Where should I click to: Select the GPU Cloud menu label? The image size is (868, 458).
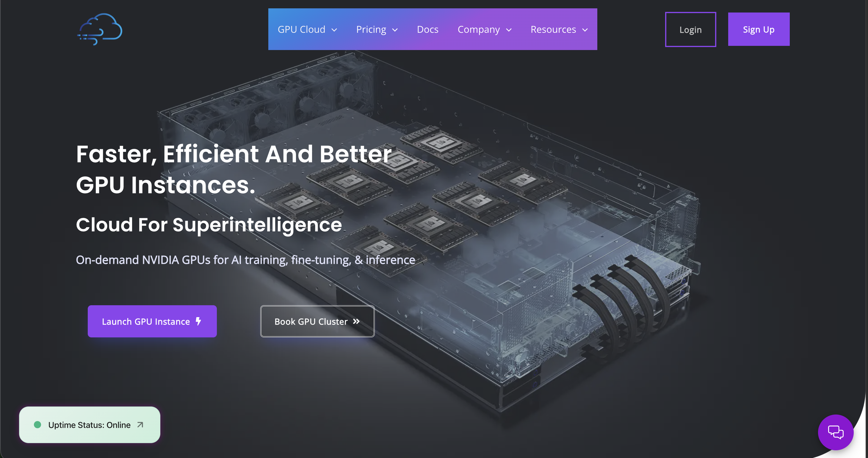pyautogui.click(x=301, y=29)
